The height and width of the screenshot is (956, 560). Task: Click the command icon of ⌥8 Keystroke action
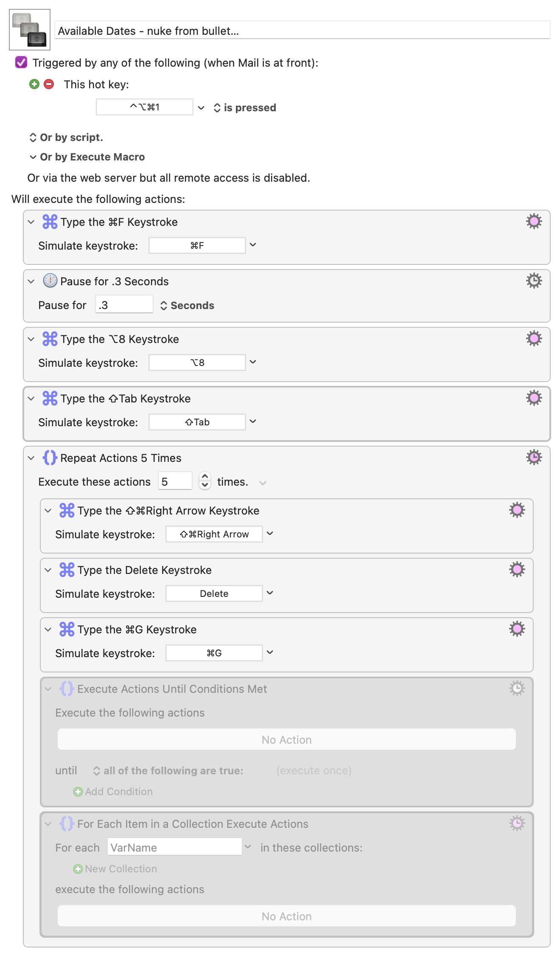click(50, 339)
